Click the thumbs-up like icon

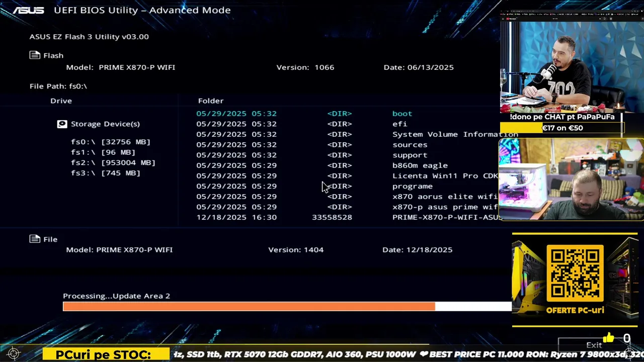pos(608,338)
